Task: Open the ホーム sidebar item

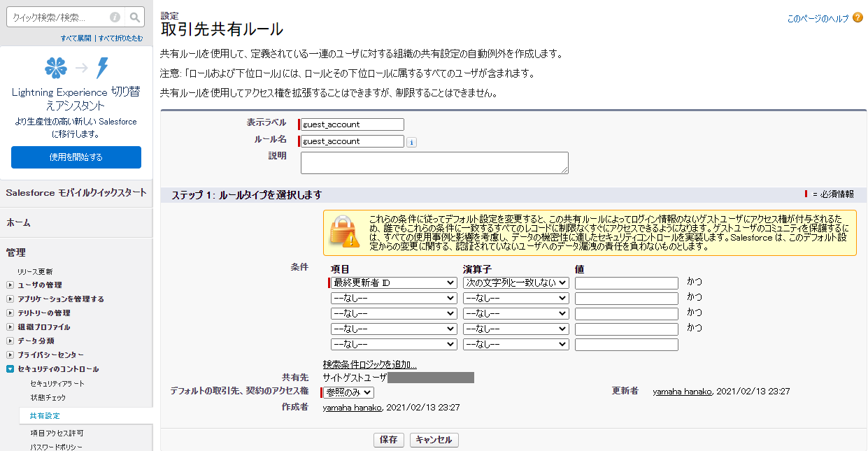Action: (18, 222)
